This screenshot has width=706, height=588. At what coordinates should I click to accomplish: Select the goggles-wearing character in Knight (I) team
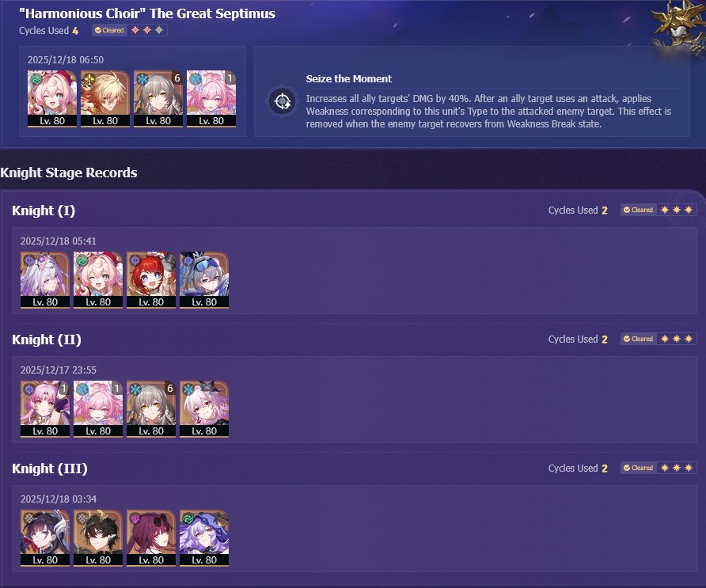[x=204, y=280]
